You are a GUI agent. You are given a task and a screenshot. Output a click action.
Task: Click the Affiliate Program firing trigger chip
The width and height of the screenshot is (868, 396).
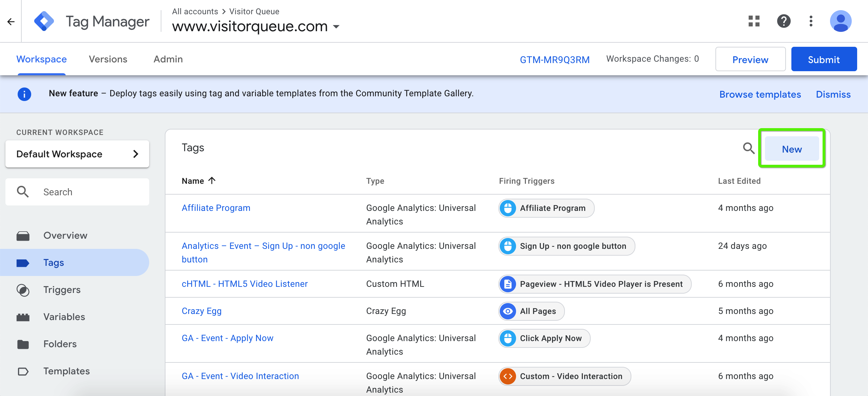click(547, 208)
